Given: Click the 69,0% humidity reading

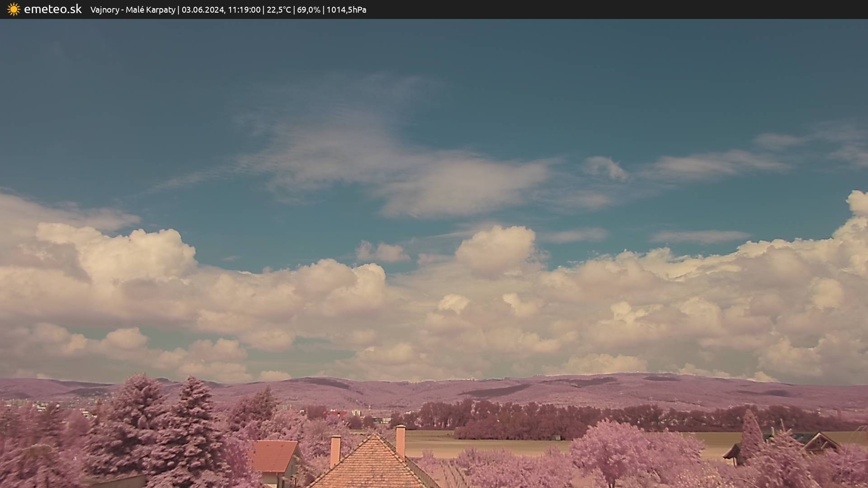Looking at the screenshot, I should tap(308, 10).
